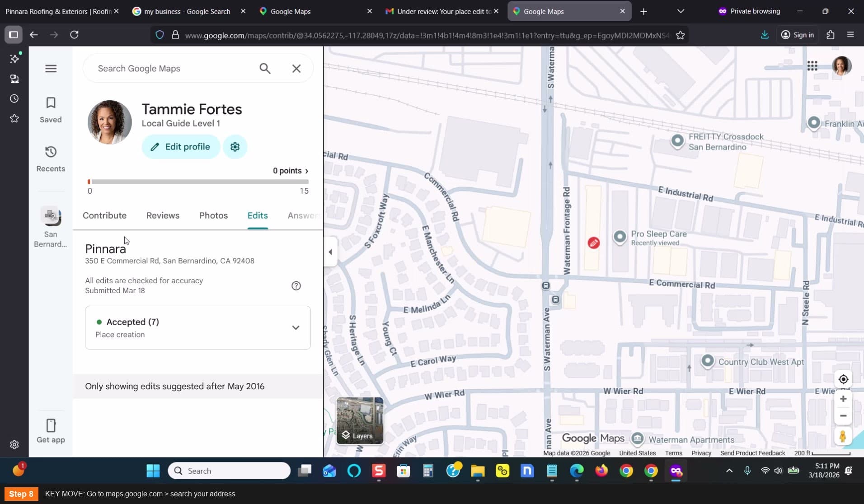Viewport: 864px width, 504px height.
Task: Open the browser downloads panel
Action: click(x=765, y=35)
